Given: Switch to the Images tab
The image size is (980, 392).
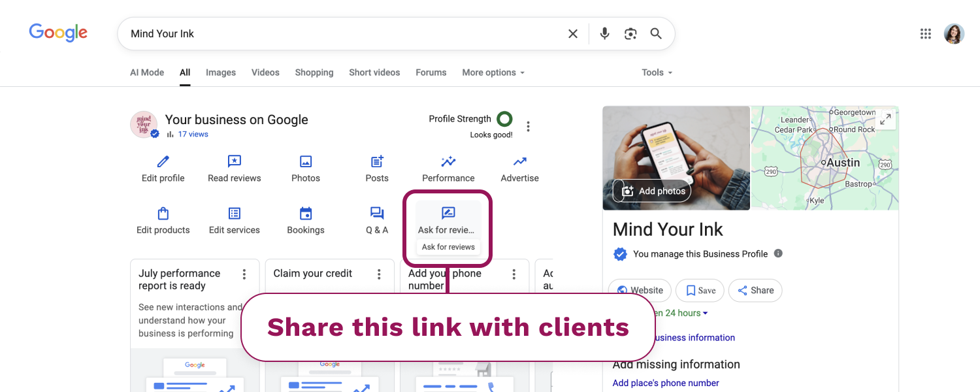Looking at the screenshot, I should (x=221, y=73).
